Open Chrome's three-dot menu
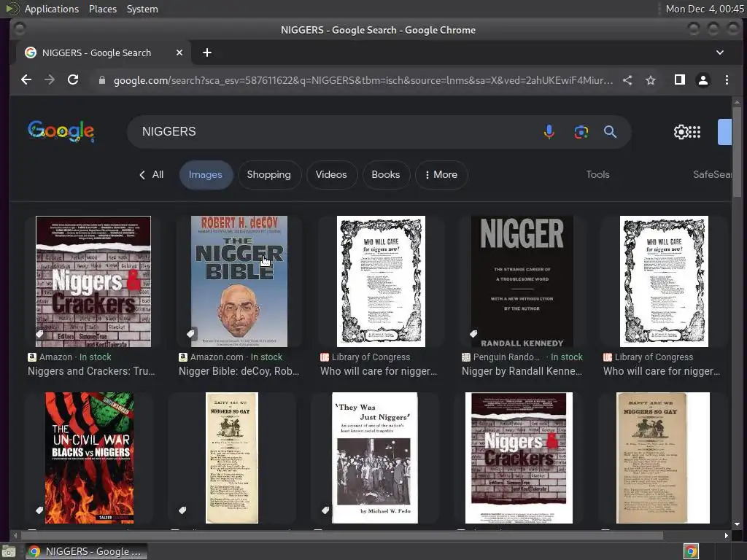This screenshot has width=747, height=560. [x=727, y=80]
